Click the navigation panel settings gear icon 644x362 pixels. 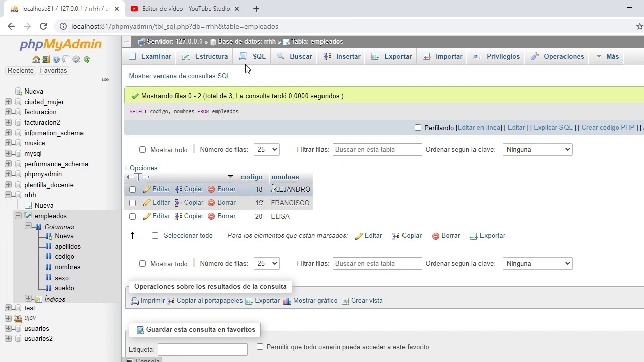76,59
